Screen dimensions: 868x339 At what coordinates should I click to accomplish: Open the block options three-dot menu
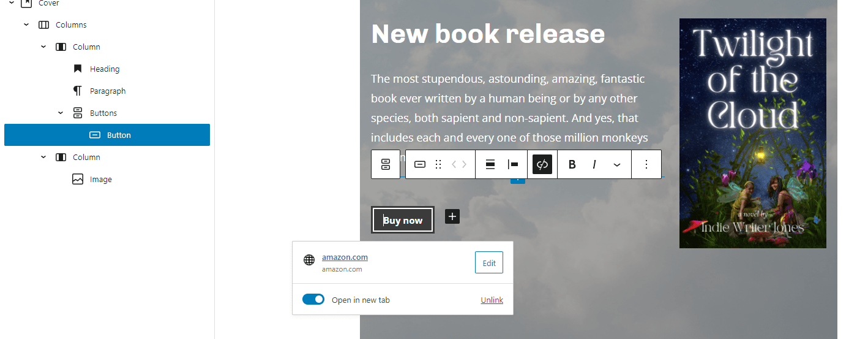pyautogui.click(x=646, y=164)
